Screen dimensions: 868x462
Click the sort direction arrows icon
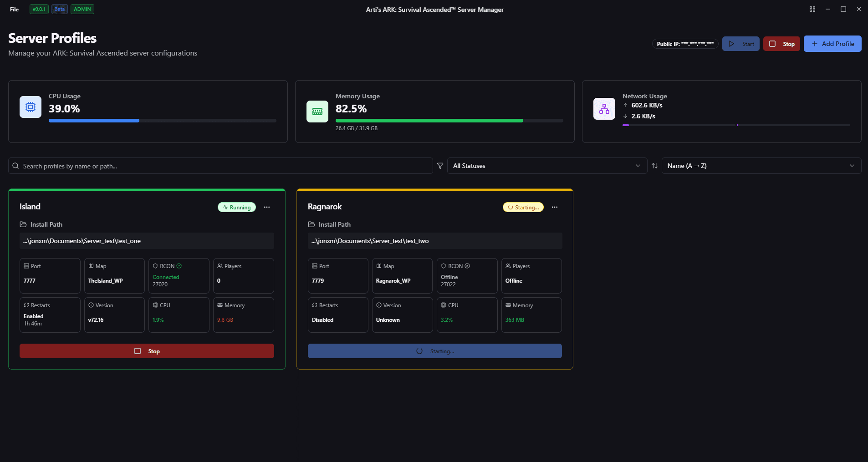pyautogui.click(x=654, y=166)
